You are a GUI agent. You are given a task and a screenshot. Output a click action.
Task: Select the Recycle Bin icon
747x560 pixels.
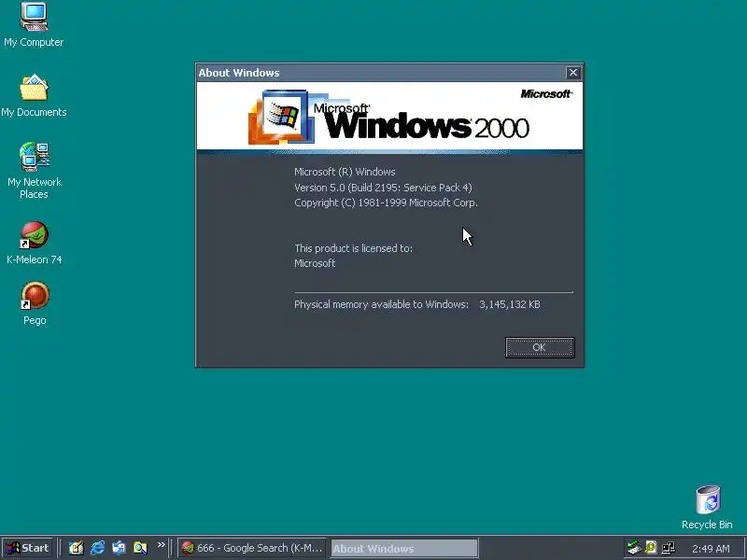coord(707,508)
